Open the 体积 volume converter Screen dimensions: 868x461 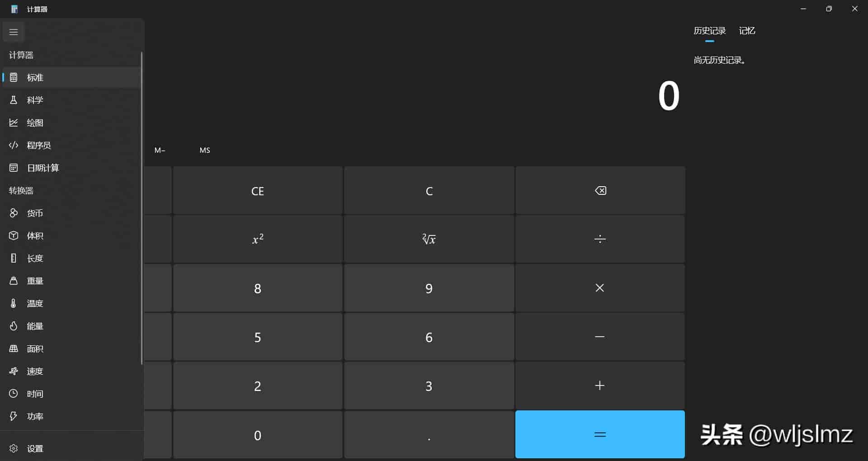(x=71, y=235)
